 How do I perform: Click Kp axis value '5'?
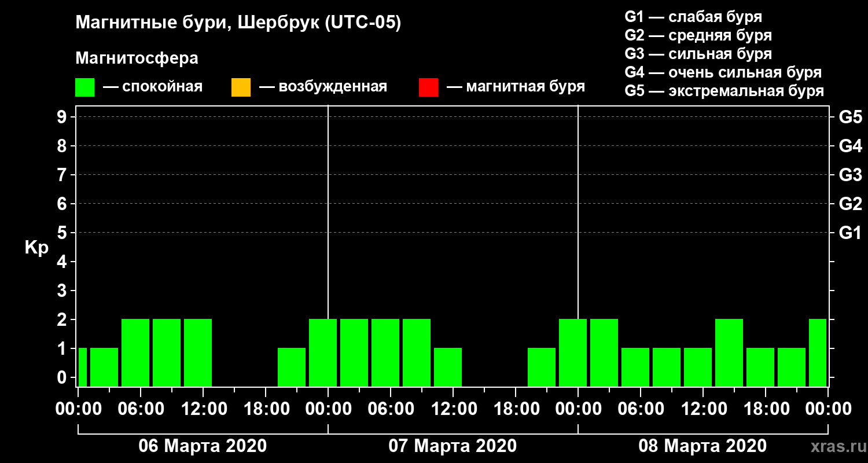[x=63, y=233]
